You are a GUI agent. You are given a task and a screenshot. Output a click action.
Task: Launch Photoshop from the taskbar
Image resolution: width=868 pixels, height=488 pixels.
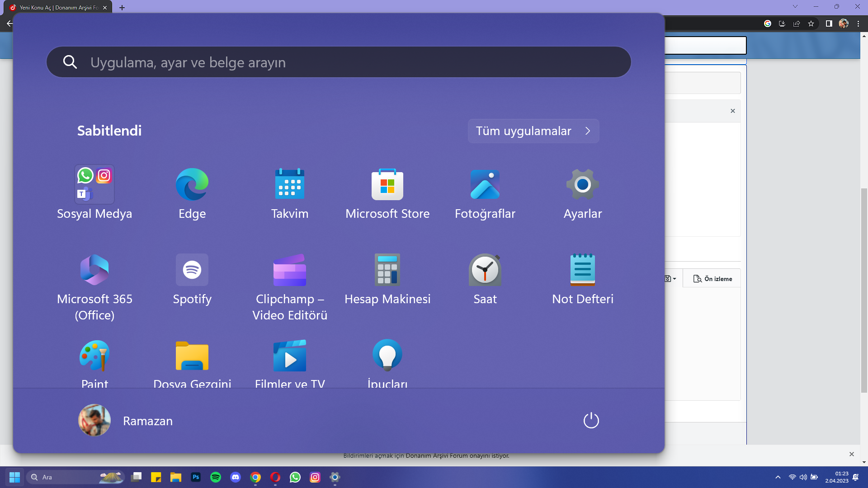[196, 477]
